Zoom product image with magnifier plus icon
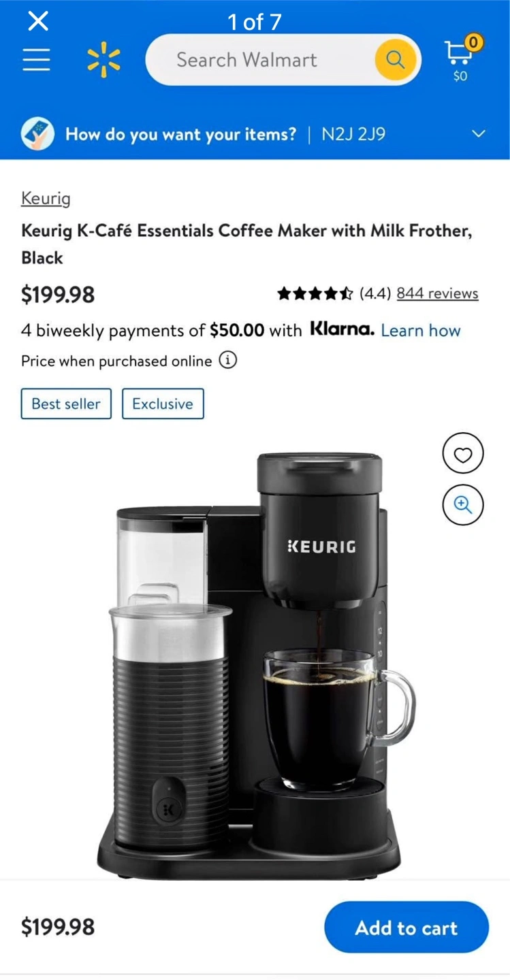This screenshot has width=510, height=980. pyautogui.click(x=463, y=505)
